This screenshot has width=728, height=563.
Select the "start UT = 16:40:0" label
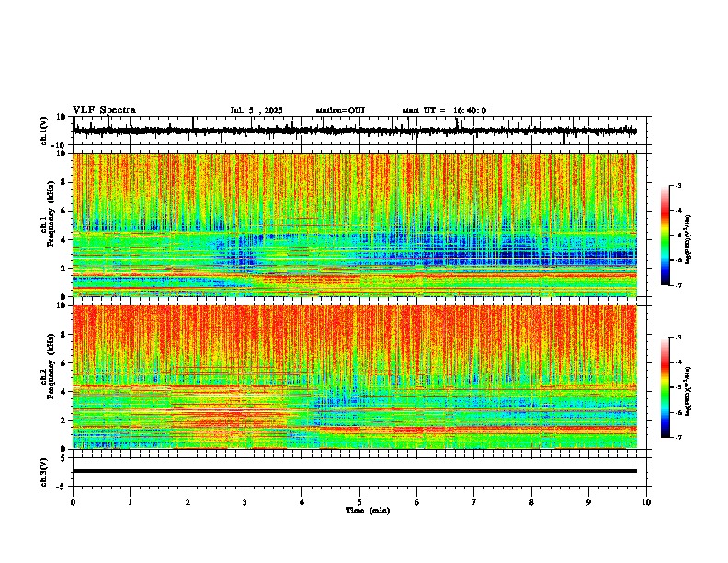tap(444, 110)
